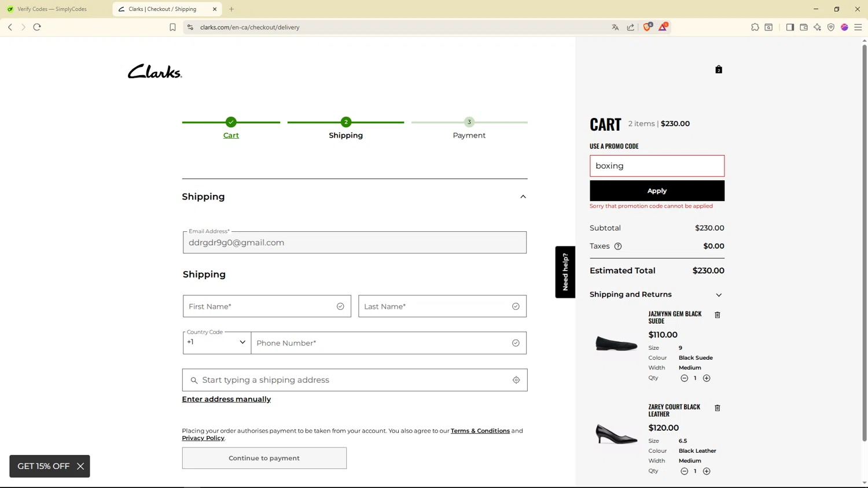This screenshot has width=868, height=488.
Task: Open Brave Shields icon
Action: tap(648, 27)
